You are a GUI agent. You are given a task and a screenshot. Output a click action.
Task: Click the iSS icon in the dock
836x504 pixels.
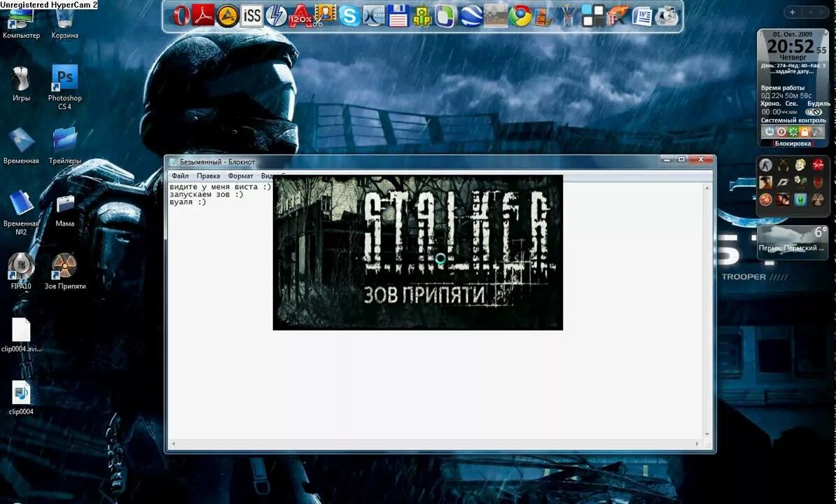pos(251,16)
